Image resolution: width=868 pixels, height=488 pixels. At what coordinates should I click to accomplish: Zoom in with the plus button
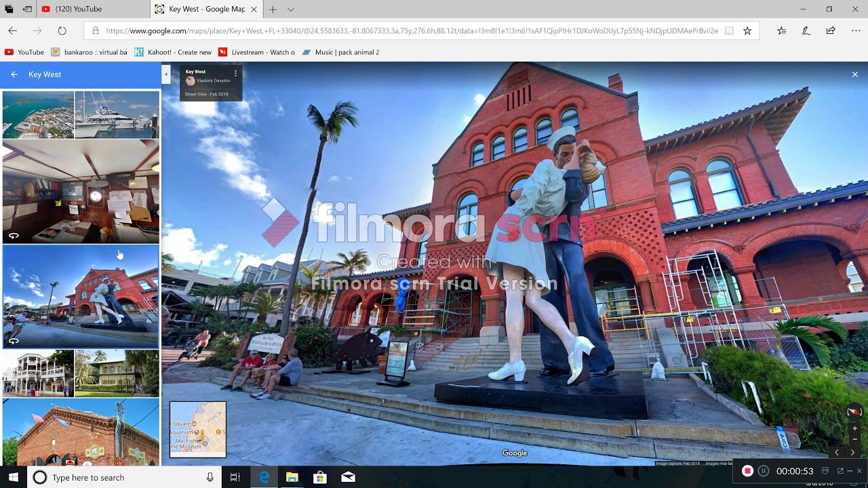coord(854,428)
